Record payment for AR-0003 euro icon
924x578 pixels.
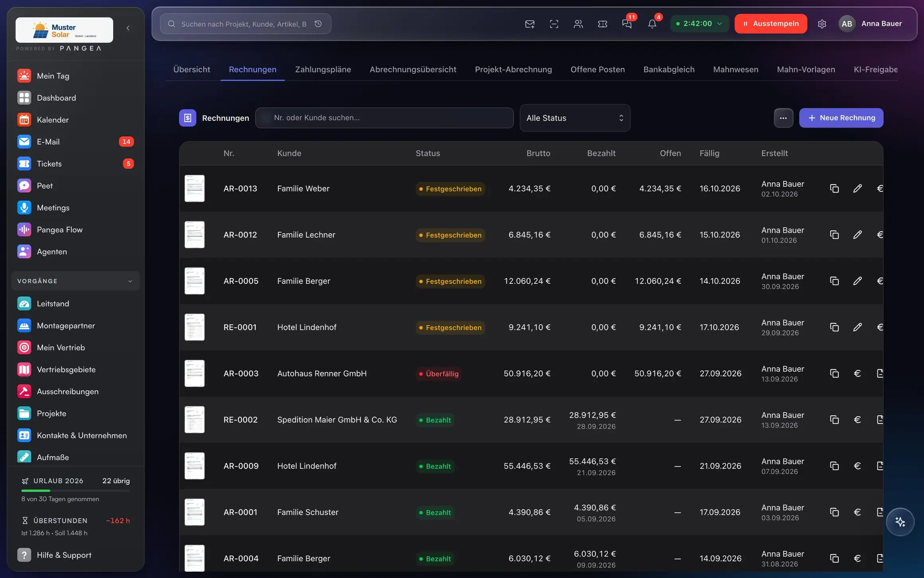857,374
